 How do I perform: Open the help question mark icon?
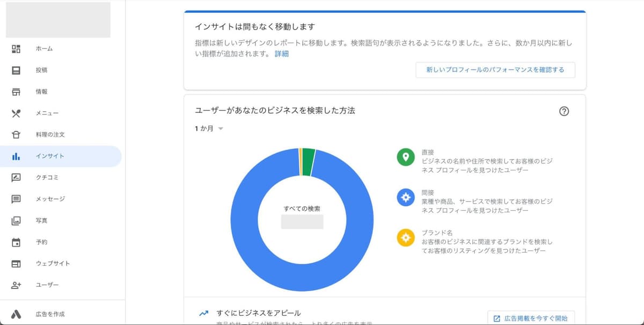[564, 111]
